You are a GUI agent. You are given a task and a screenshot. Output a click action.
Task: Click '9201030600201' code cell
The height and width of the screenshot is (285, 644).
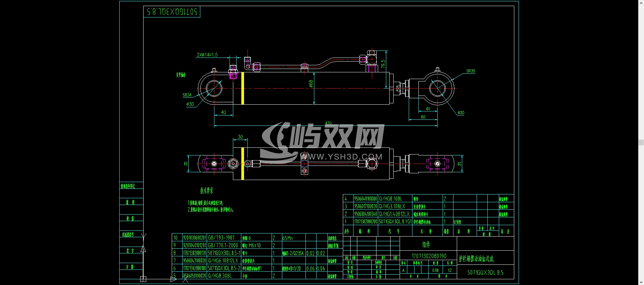pyautogui.click(x=194, y=238)
